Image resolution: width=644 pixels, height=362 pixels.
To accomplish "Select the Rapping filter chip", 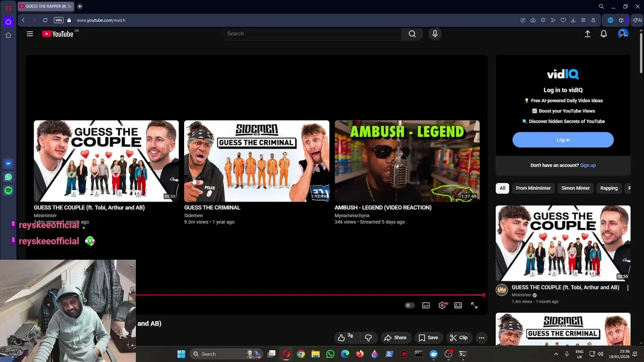I will point(609,188).
